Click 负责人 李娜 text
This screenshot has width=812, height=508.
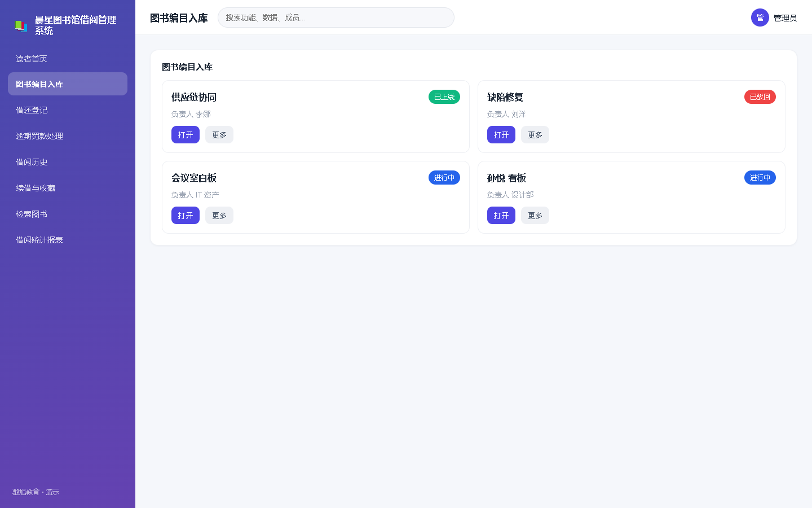pyautogui.click(x=191, y=114)
